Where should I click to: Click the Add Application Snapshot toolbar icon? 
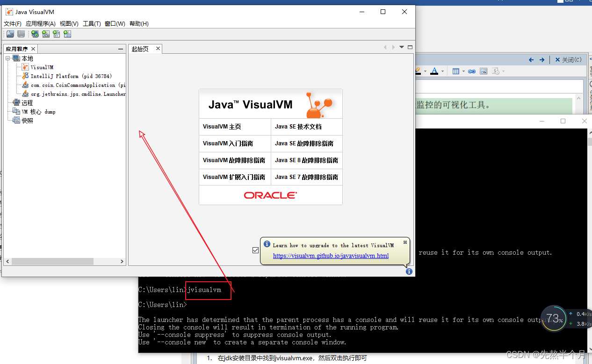click(x=67, y=34)
